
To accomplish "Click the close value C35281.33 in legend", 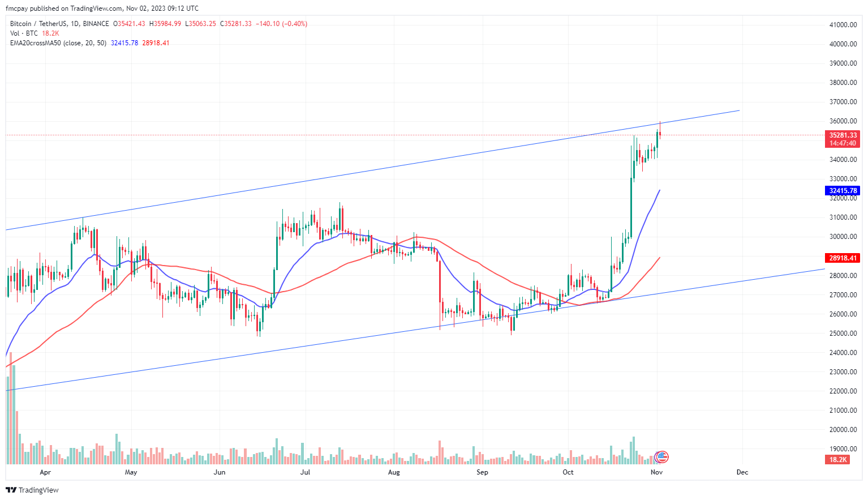I will pyautogui.click(x=235, y=24).
